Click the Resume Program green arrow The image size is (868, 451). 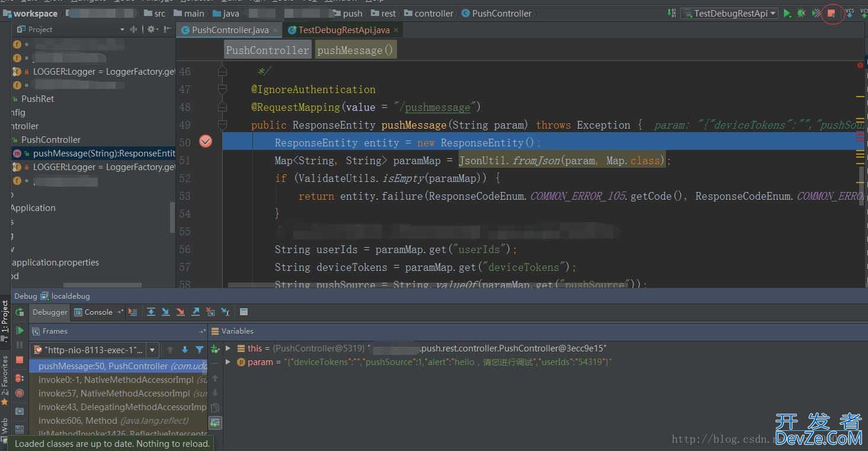click(x=20, y=331)
